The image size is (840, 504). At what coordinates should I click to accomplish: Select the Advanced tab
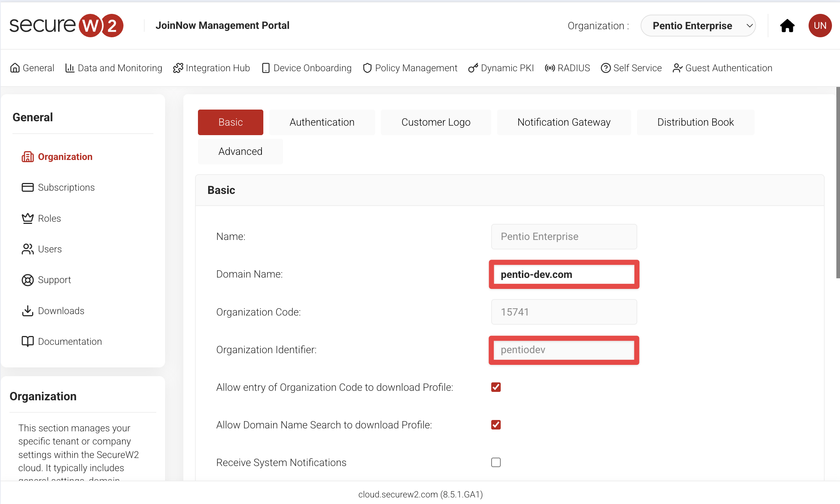(x=240, y=152)
